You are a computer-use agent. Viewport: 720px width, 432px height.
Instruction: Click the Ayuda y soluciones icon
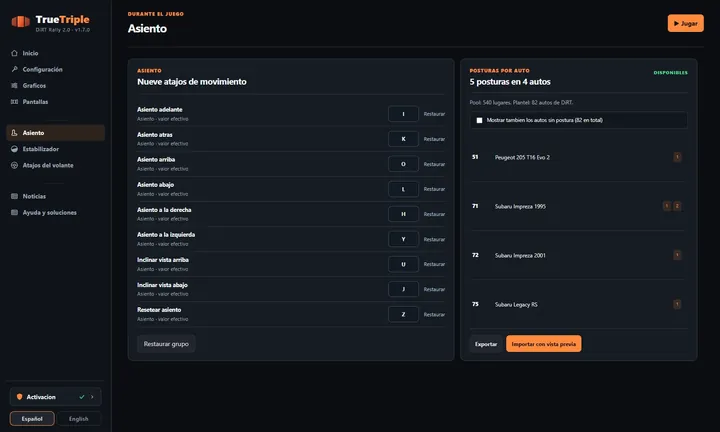click(x=14, y=213)
